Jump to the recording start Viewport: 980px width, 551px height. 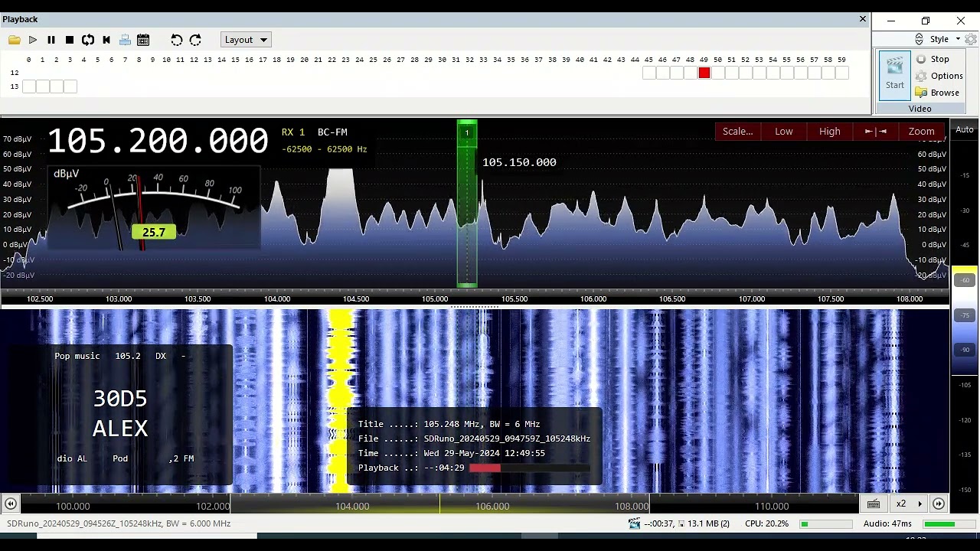(x=106, y=40)
